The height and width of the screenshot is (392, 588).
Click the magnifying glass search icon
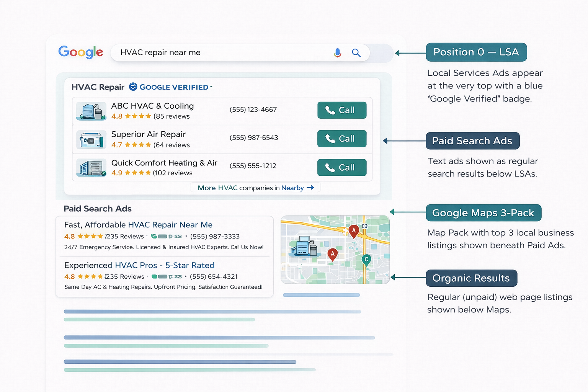tap(356, 53)
